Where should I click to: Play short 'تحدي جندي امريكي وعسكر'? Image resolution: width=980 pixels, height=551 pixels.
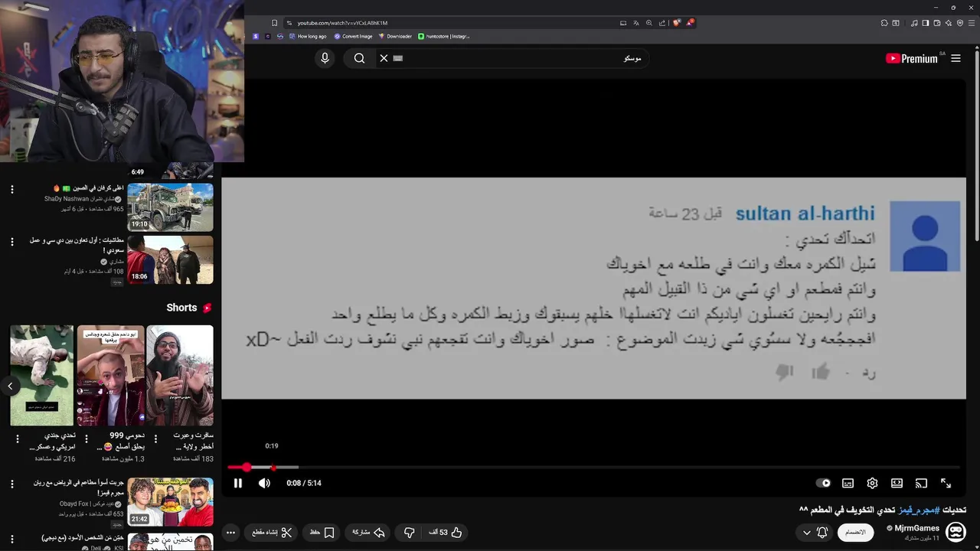(x=42, y=375)
